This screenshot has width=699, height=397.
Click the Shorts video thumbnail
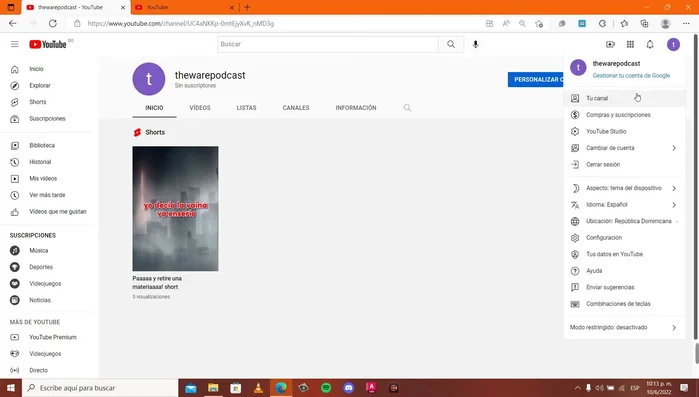coord(175,209)
